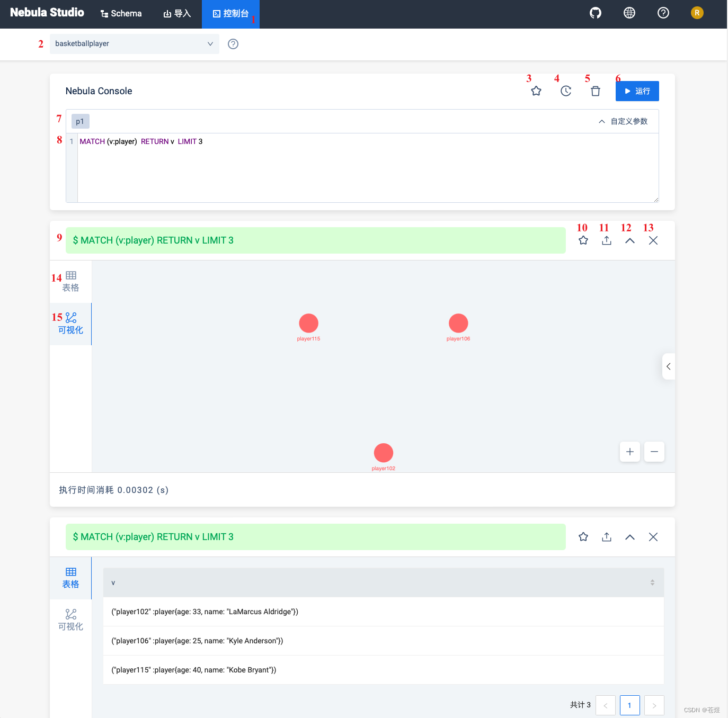Image resolution: width=728 pixels, height=718 pixels.
Task: Sort the v column with sort arrows
Action: point(652,582)
